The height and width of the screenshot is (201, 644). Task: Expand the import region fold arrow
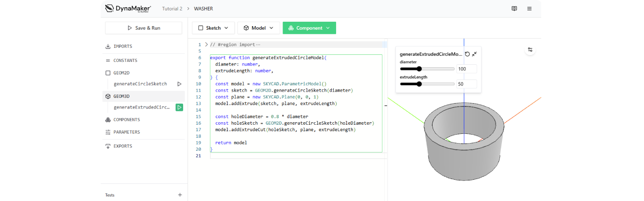pyautogui.click(x=206, y=45)
